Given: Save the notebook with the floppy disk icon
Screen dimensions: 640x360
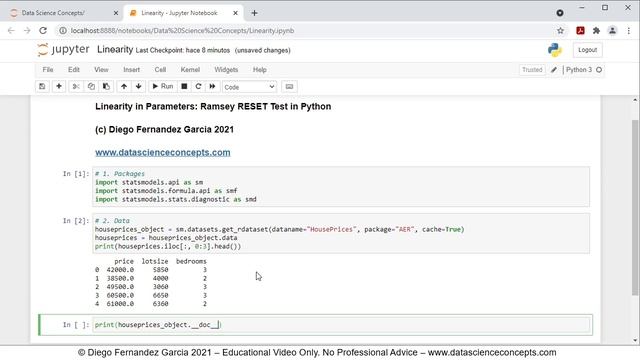Looking at the screenshot, I should click(42, 87).
